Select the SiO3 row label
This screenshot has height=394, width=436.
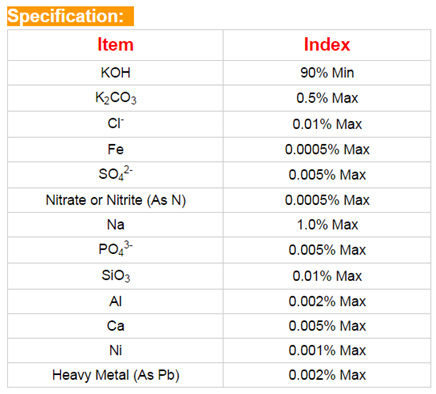(115, 276)
